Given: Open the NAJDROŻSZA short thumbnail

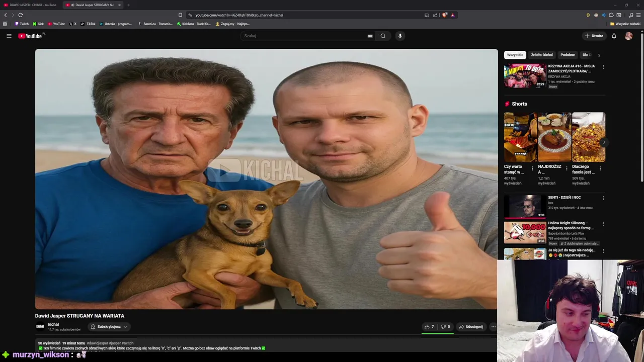Looking at the screenshot, I should [x=554, y=137].
